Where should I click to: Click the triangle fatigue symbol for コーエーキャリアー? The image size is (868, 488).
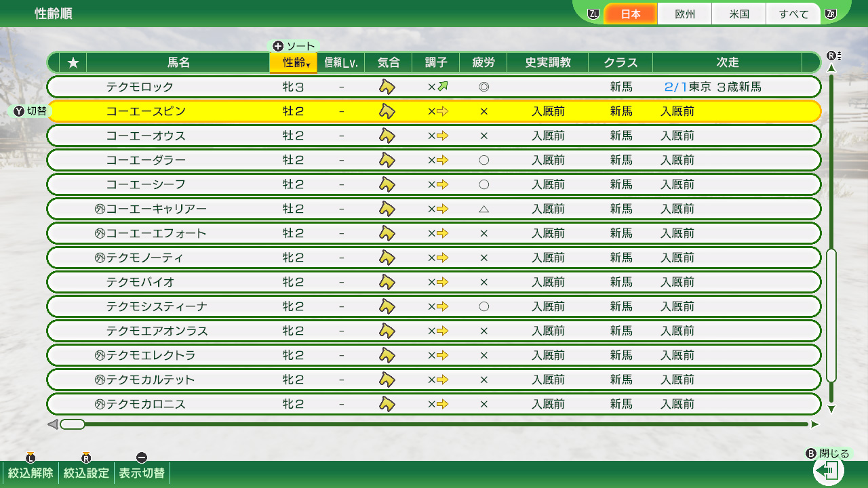(484, 209)
